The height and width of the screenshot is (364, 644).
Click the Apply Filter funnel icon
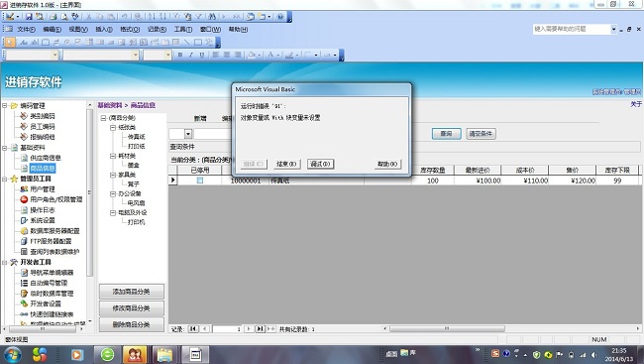coord(199,17)
